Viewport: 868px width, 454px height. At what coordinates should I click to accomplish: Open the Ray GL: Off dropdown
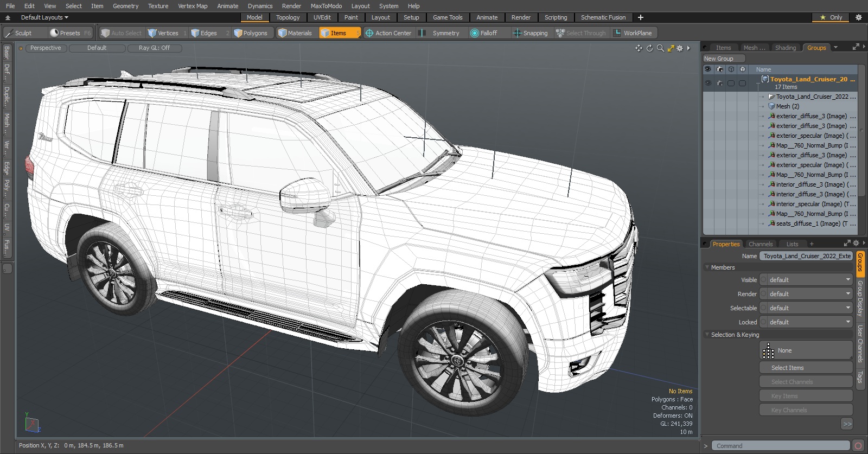click(x=154, y=48)
